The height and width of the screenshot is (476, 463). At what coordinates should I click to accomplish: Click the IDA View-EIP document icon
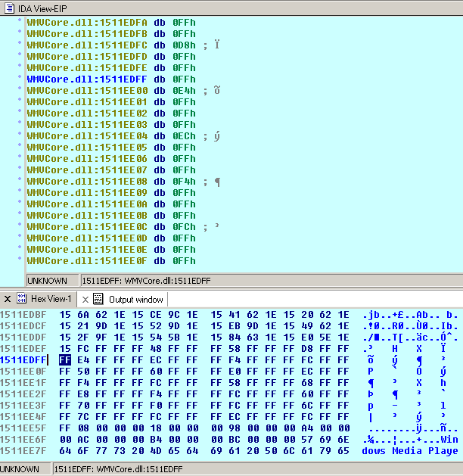tap(9, 8)
